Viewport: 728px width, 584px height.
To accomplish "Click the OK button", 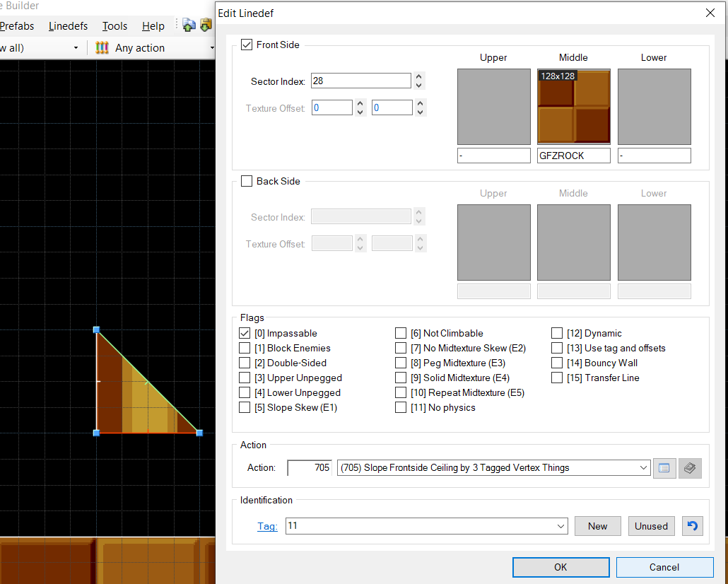I will tap(560, 567).
